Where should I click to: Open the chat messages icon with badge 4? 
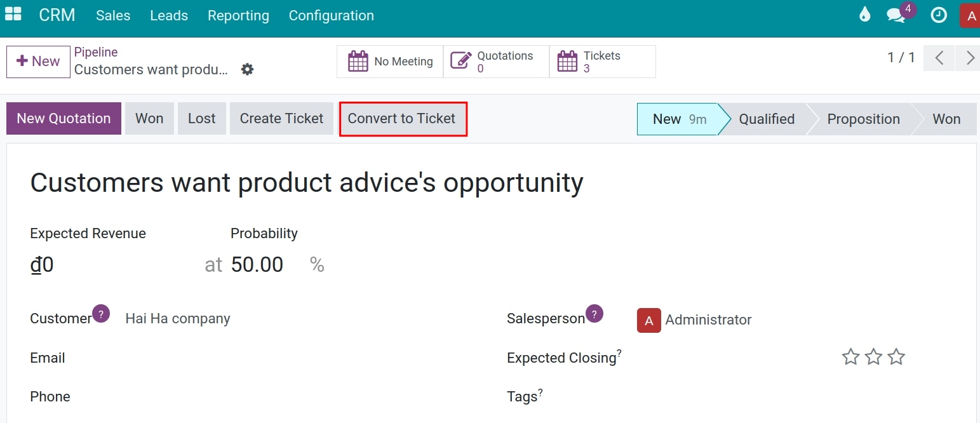coord(896,15)
